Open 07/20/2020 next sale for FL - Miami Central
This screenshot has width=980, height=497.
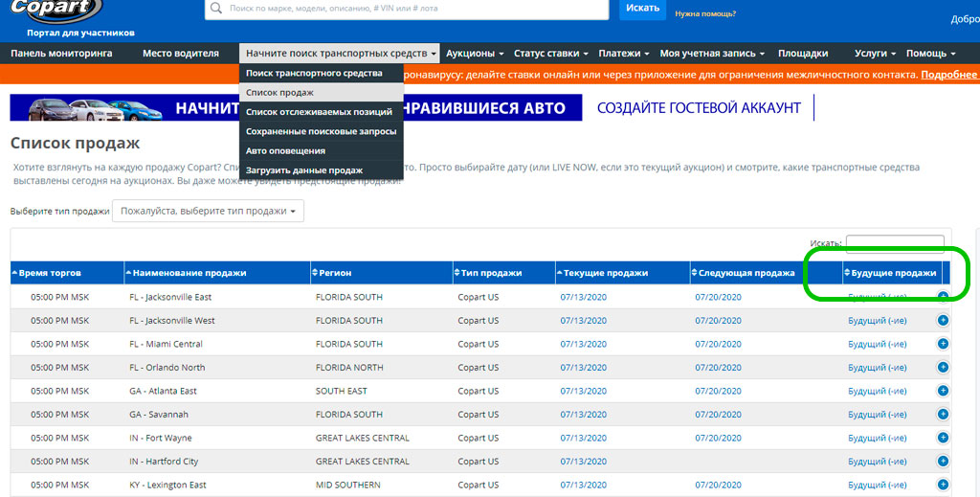(x=718, y=344)
